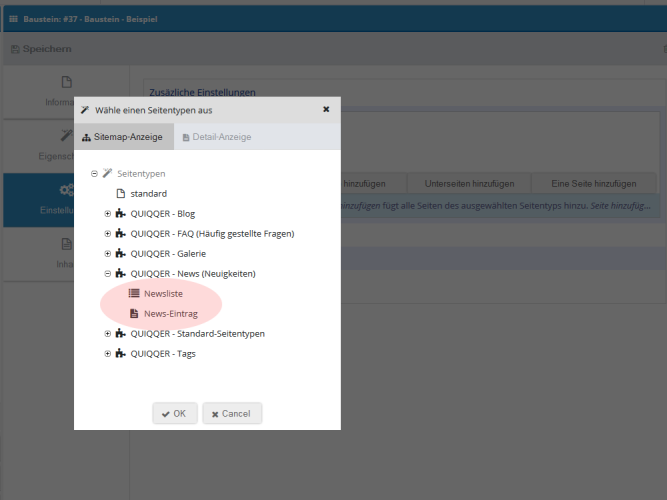The height and width of the screenshot is (500, 667).
Task: Click the Tags plugin puzzle icon
Action: coord(121,354)
